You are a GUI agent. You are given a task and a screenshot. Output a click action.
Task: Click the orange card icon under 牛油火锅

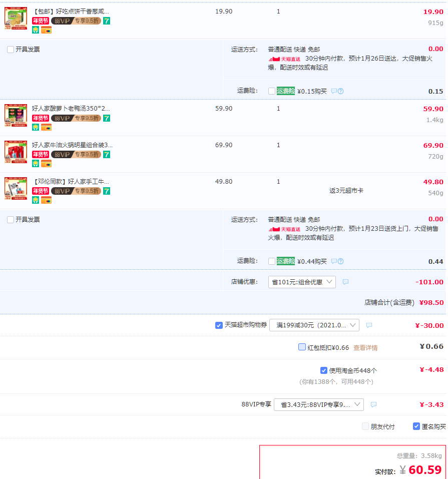pyautogui.click(x=46, y=164)
